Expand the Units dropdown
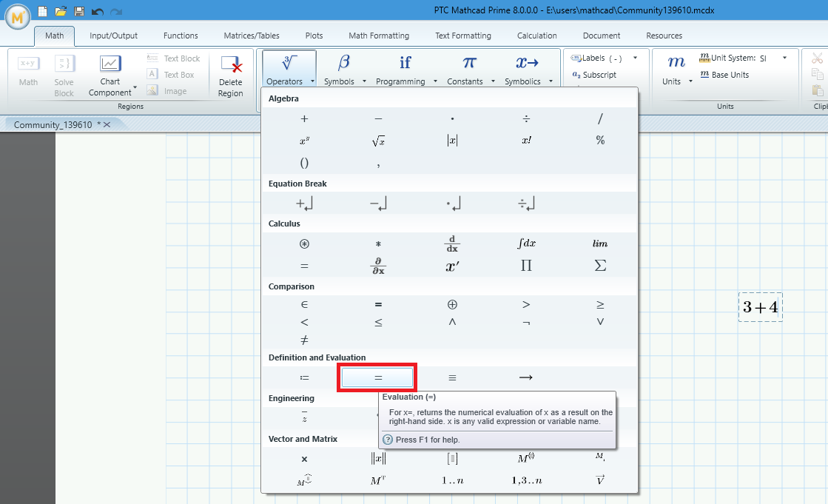 [x=690, y=81]
